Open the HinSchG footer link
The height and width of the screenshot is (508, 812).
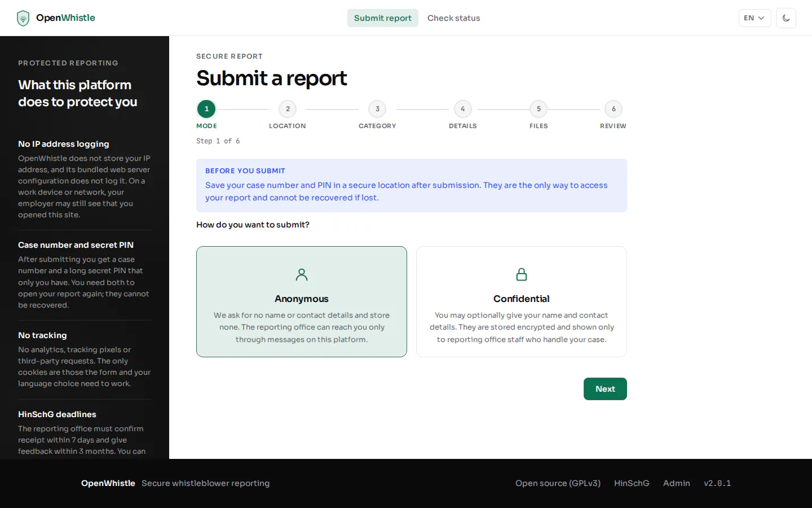coord(632,483)
